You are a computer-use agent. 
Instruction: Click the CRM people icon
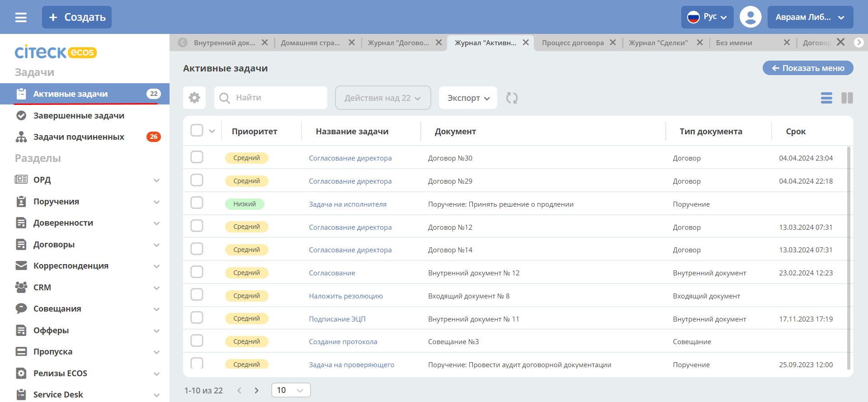[21, 287]
